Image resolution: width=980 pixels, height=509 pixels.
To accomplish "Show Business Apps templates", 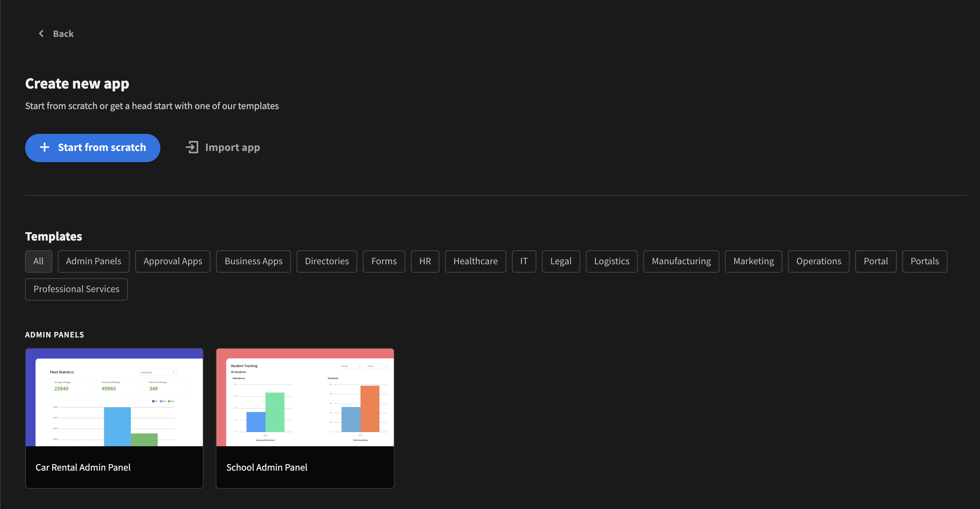I will point(253,261).
